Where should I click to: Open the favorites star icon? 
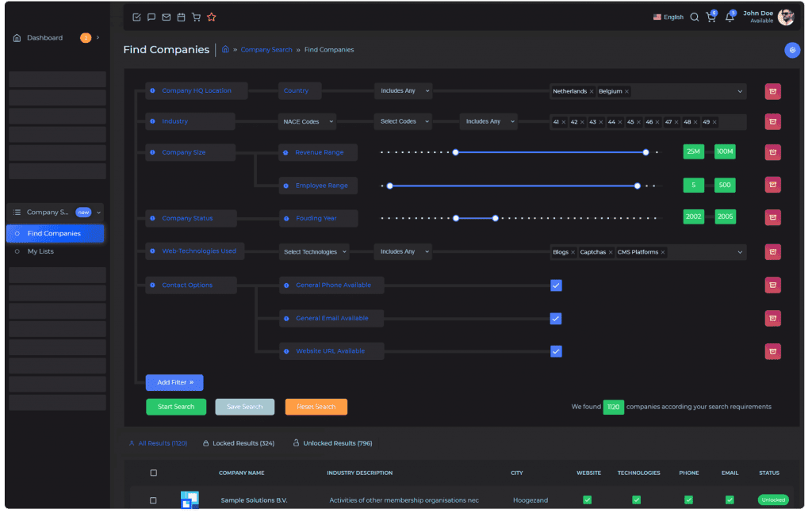point(211,17)
